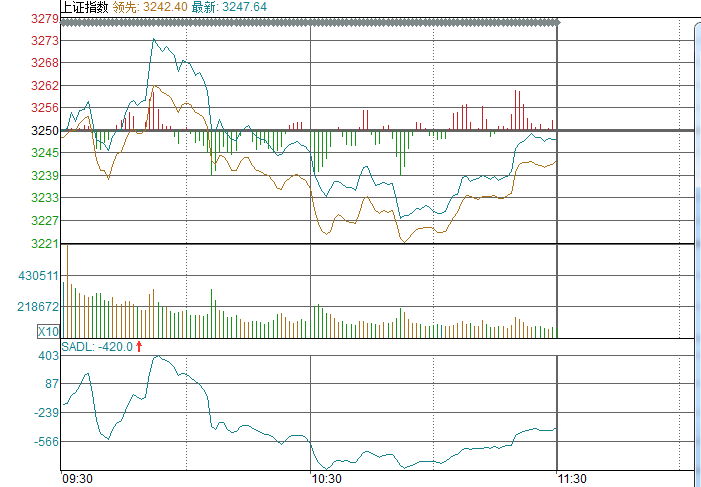Select the SADL -420.0 indicator label
This screenshot has height=487, width=701.
(x=97, y=347)
